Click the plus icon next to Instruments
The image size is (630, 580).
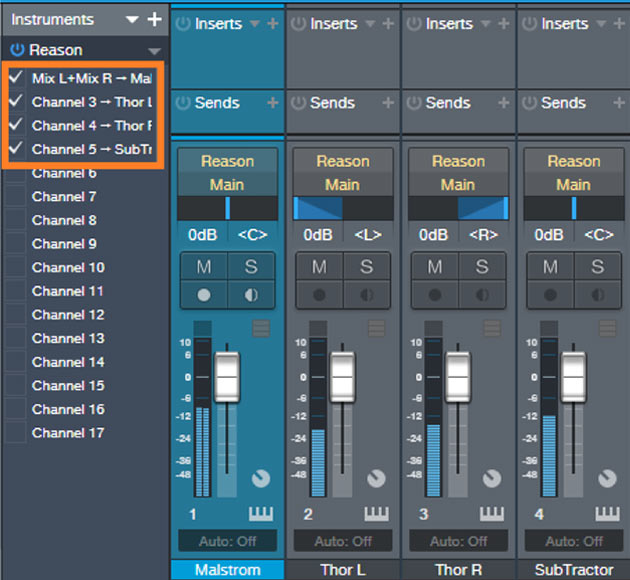pyautogui.click(x=153, y=19)
